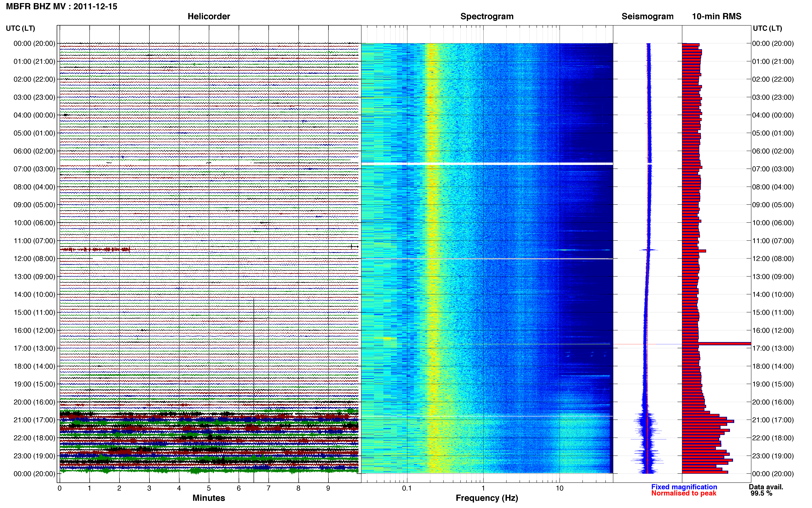This screenshot has width=812, height=508.
Task: Select the "Minutes" axis label
Action: [209, 498]
